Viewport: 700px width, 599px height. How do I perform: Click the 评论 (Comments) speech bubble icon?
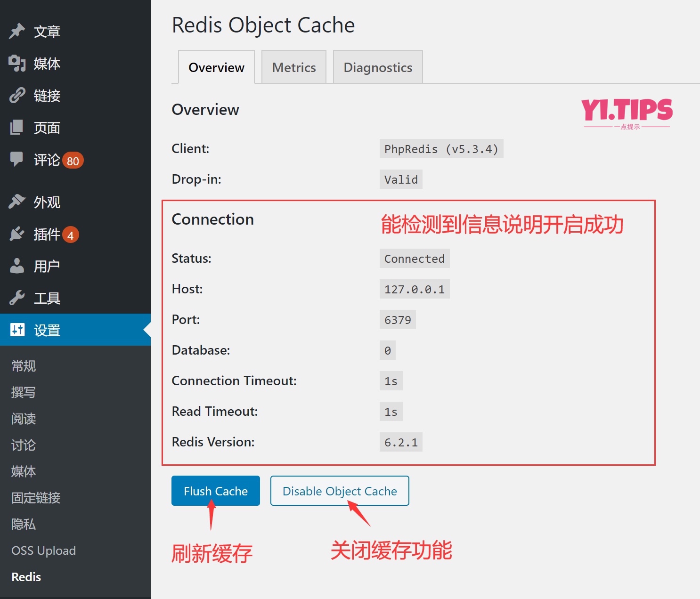click(x=17, y=160)
